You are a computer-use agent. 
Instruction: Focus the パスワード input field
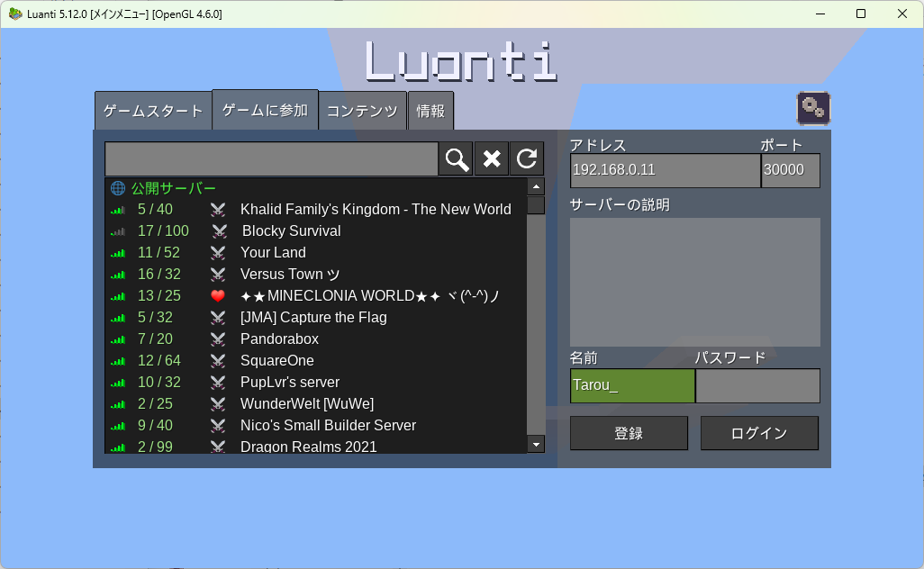tap(757, 386)
